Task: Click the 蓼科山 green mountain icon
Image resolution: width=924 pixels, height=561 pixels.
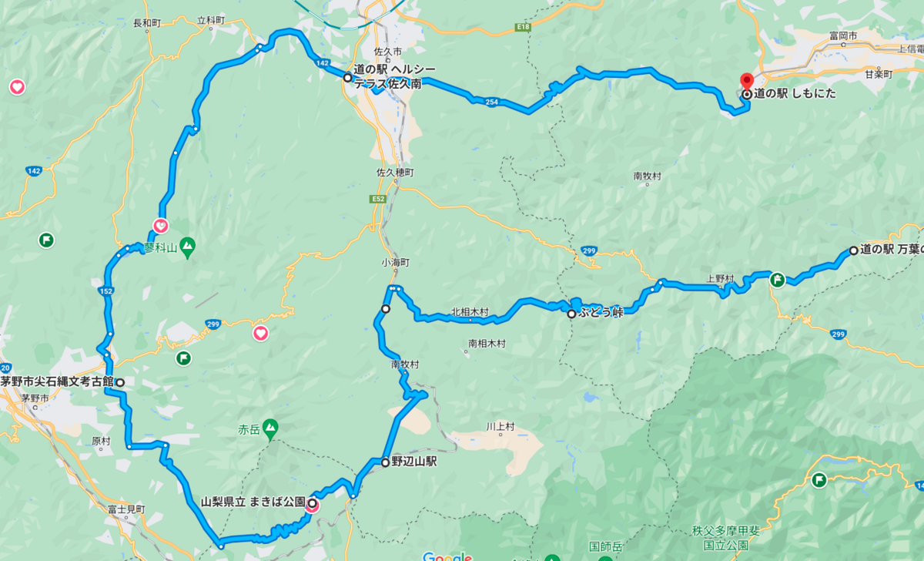Action: (x=189, y=247)
